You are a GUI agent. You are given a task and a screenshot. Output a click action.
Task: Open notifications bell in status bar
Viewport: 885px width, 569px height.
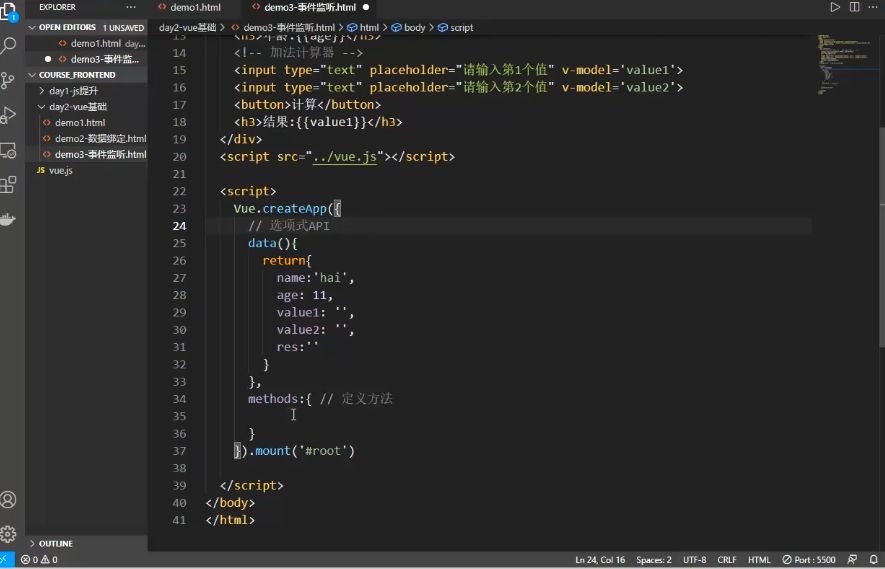tap(873, 560)
